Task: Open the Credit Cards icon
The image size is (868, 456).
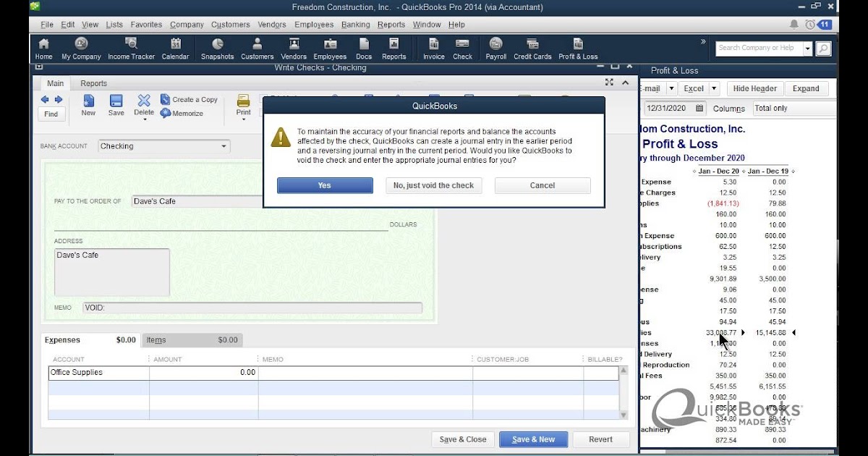Action: point(532,48)
